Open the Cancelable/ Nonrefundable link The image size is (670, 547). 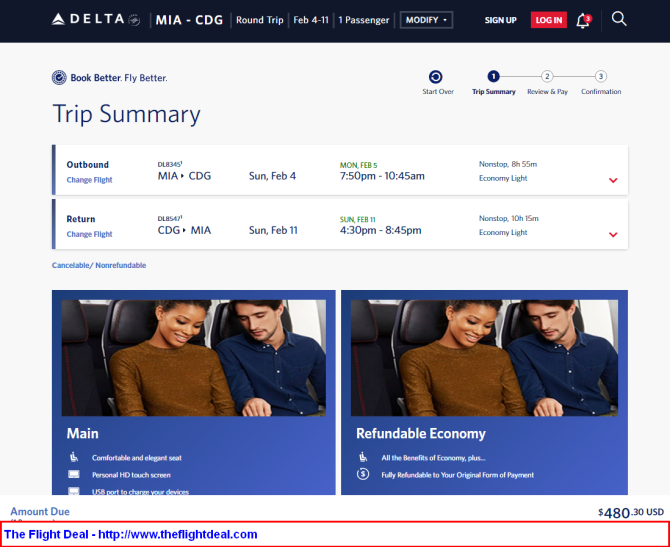pyautogui.click(x=99, y=265)
